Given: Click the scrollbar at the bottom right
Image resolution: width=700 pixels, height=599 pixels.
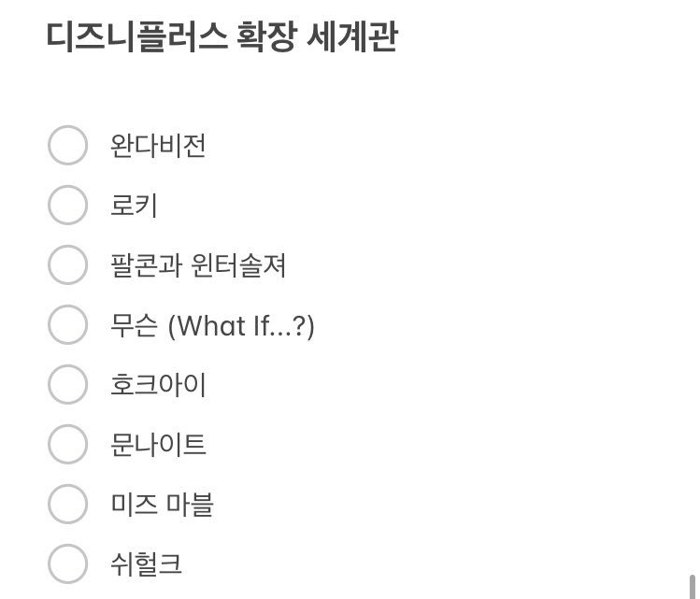Looking at the screenshot, I should point(693,587).
